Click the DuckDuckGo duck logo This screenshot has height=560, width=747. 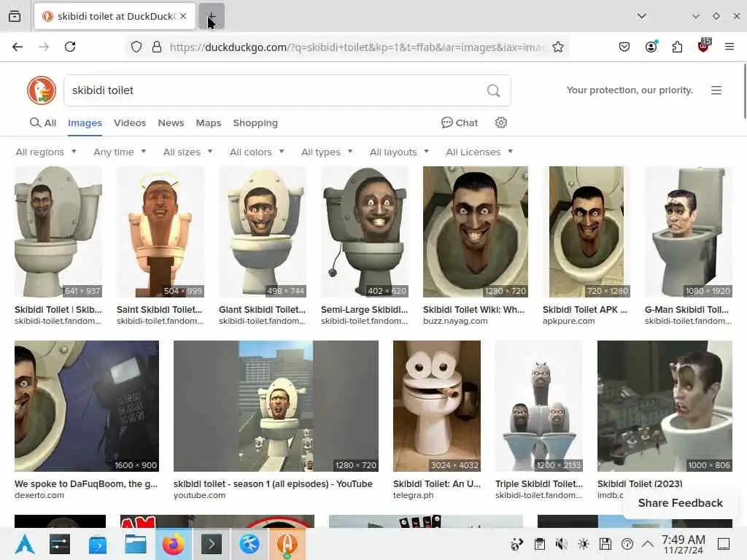42,90
